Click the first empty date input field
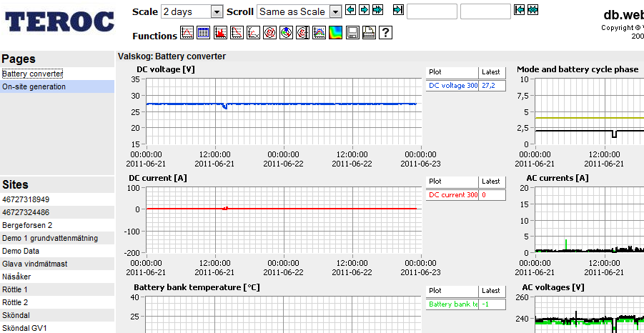This screenshot has height=333, width=644. point(432,11)
